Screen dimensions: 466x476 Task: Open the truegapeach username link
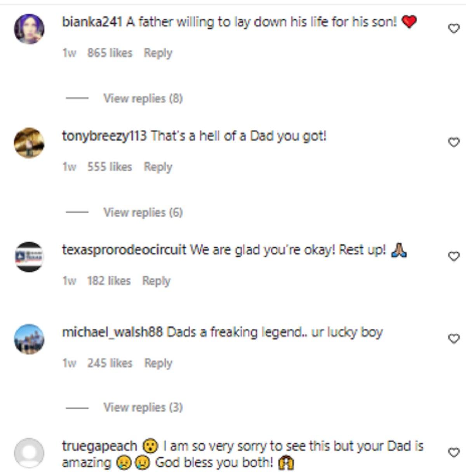click(x=99, y=446)
